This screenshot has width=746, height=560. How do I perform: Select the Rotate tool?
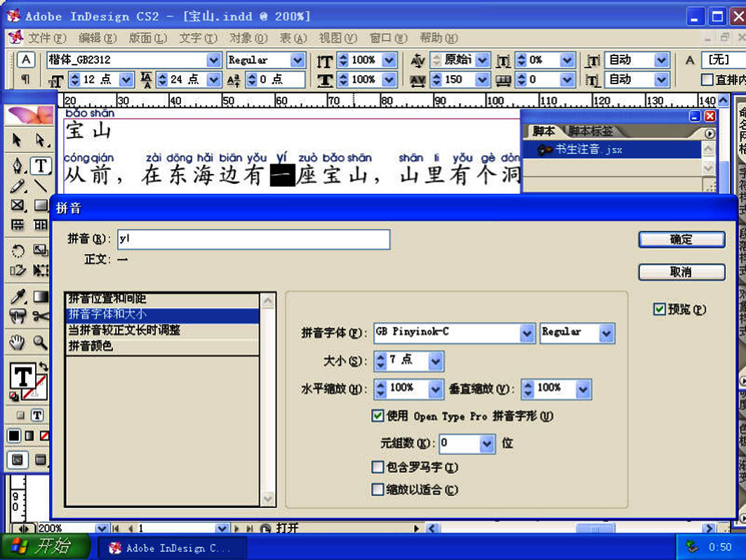(17, 251)
